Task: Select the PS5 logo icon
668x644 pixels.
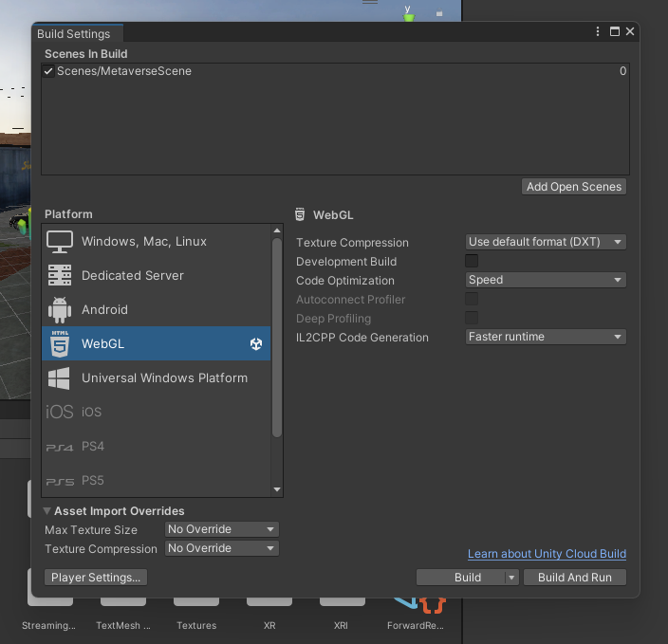Action: click(x=60, y=482)
